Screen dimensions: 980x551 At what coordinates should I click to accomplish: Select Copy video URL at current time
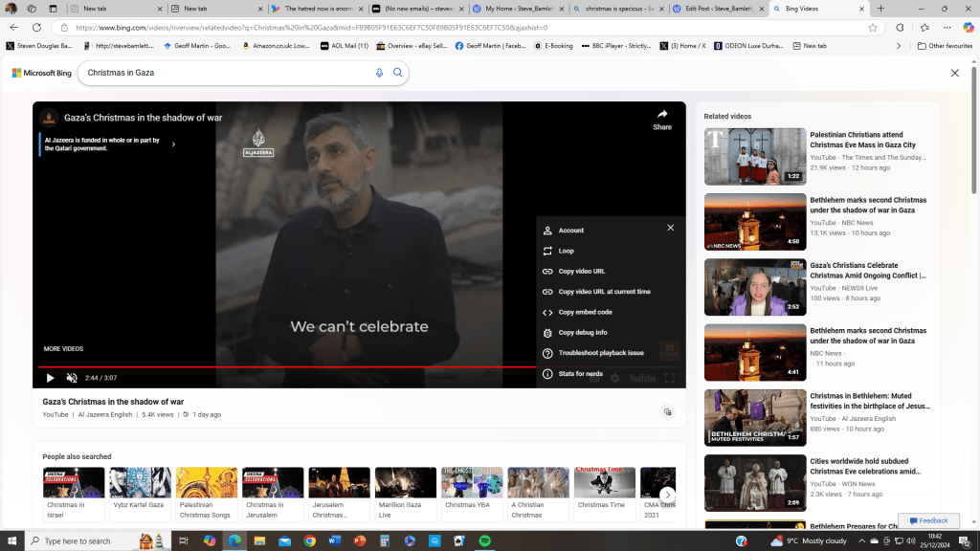point(604,292)
